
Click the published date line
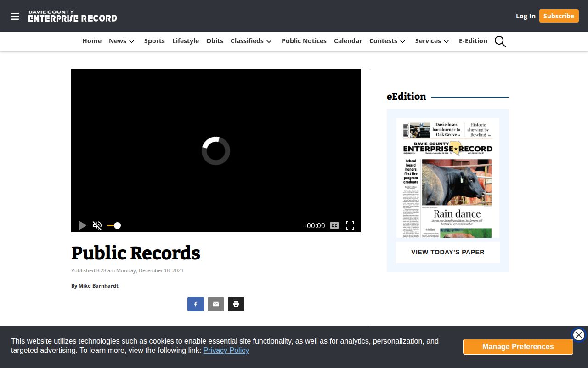127,270
